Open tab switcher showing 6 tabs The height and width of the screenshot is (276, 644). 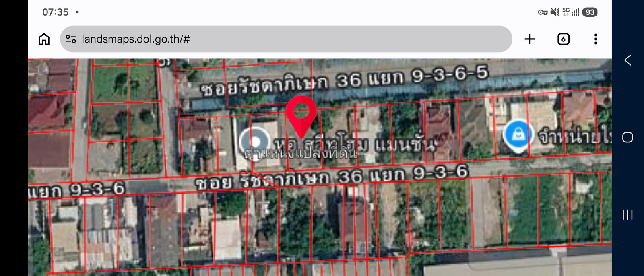point(563,39)
